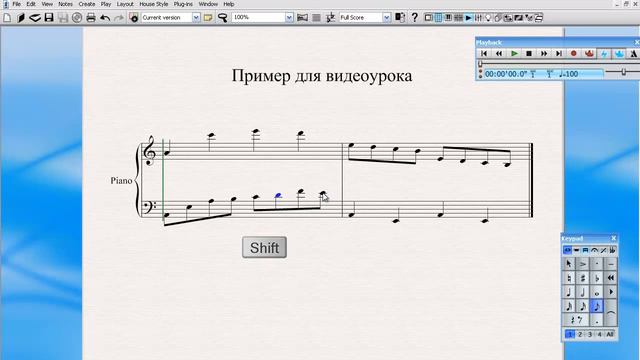
Task: Toggle the Live Playback lightning icon
Action: click(x=604, y=53)
